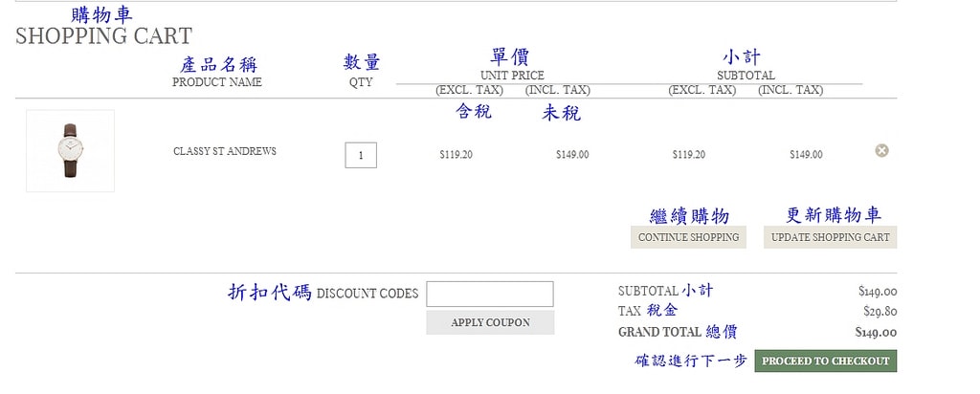Image resolution: width=980 pixels, height=394 pixels.
Task: Select the $119.20 unit price excluding tax
Action: [x=456, y=154]
